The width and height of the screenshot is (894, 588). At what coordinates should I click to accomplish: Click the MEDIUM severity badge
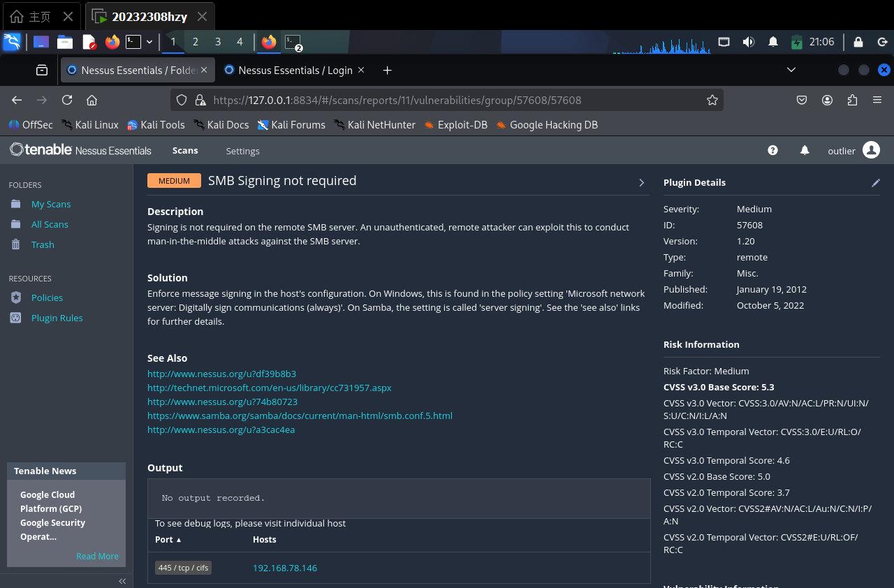pos(174,181)
